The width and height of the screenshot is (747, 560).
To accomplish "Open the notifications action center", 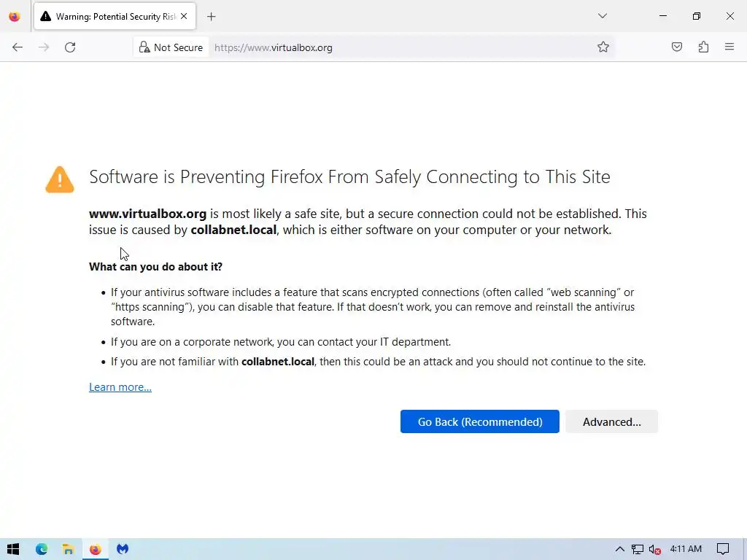I will tap(723, 549).
